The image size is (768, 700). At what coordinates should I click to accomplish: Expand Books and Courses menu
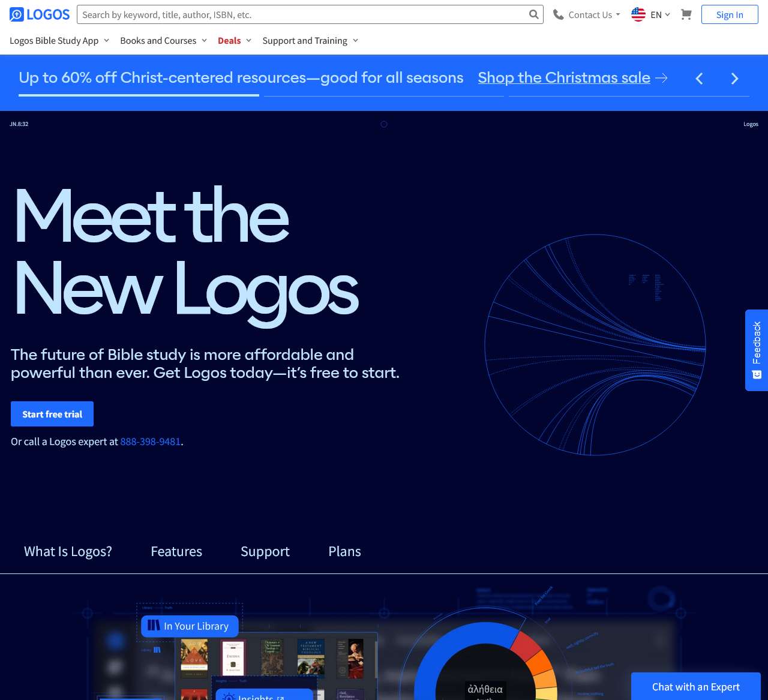click(x=163, y=40)
